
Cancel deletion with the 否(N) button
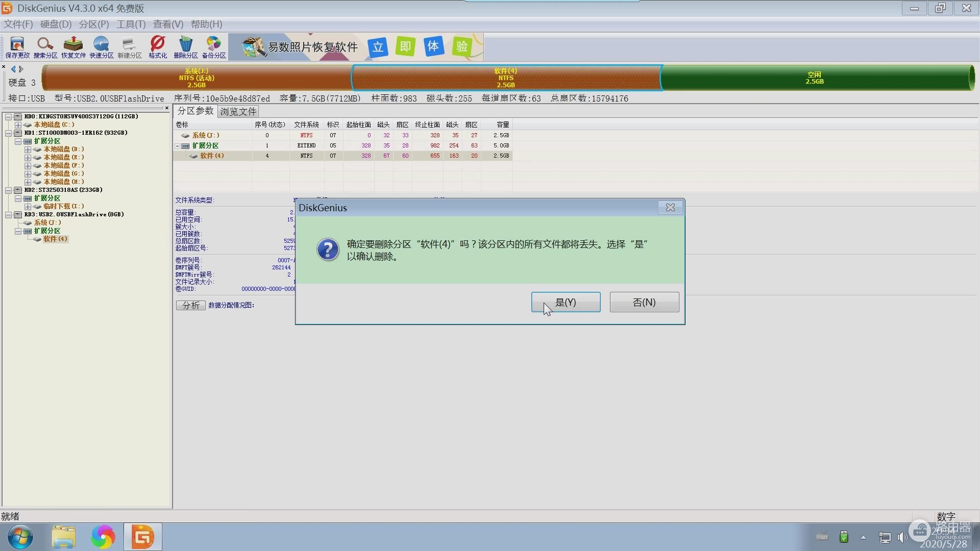(644, 302)
